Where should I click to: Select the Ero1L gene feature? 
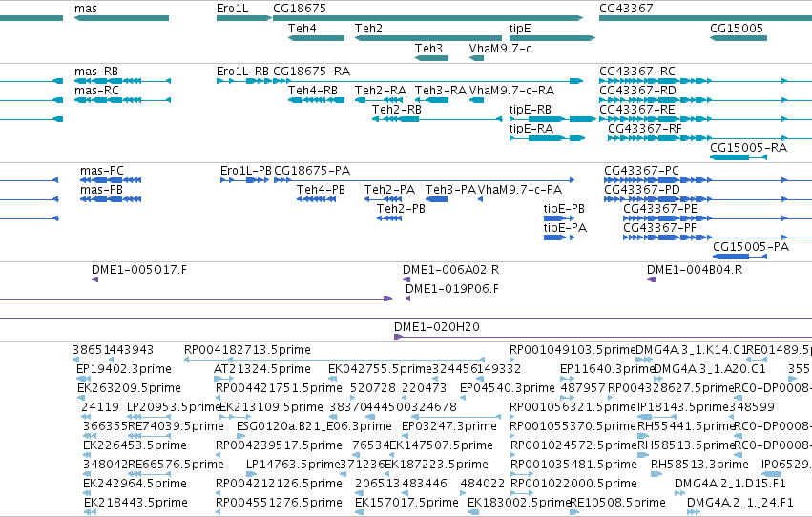pyautogui.click(x=244, y=18)
